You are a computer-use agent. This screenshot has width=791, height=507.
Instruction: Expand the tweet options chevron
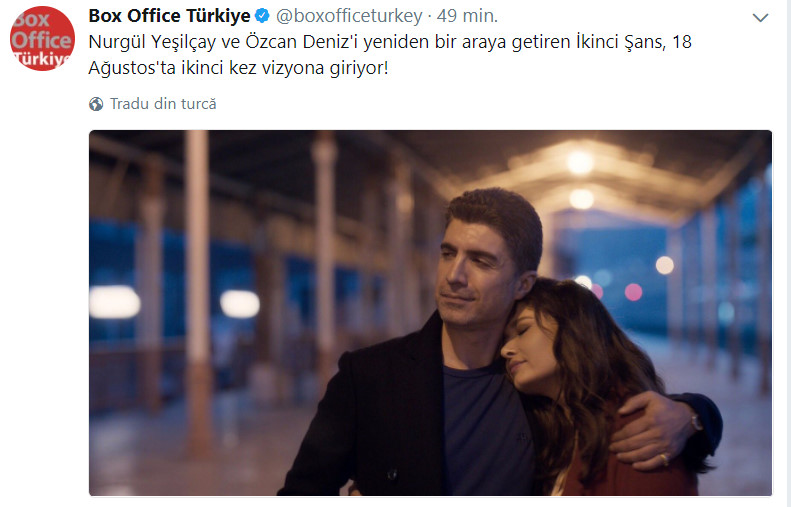(x=760, y=18)
